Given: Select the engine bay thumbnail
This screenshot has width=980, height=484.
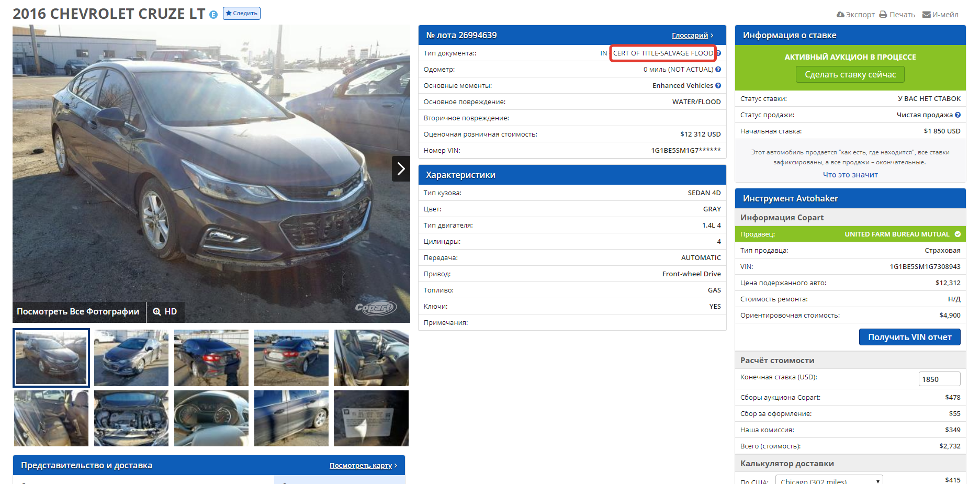Looking at the screenshot, I should [131, 418].
